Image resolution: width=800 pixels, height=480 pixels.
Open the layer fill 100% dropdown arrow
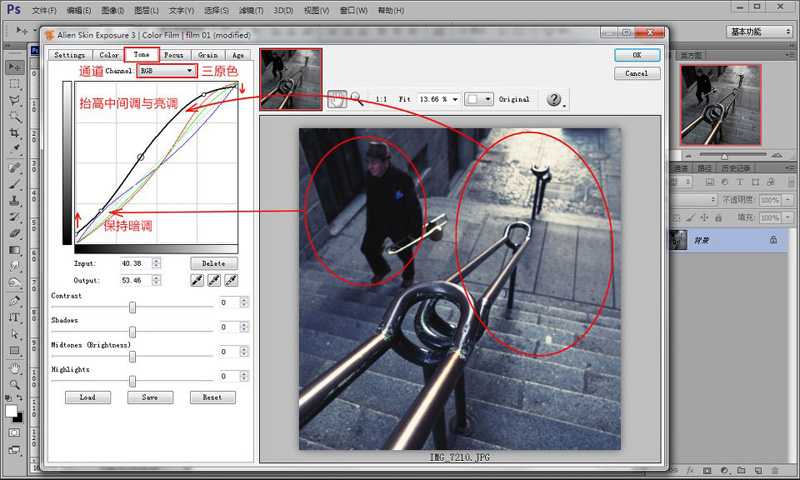788,218
